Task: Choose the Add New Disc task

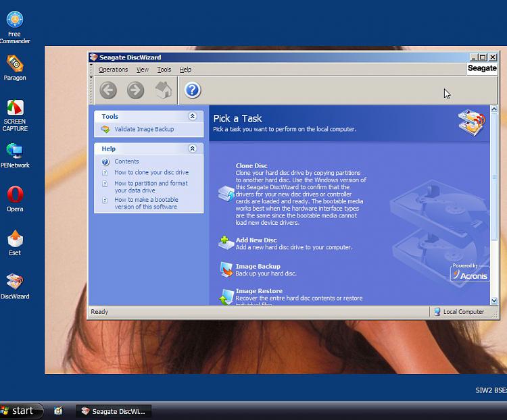Action: pos(256,240)
